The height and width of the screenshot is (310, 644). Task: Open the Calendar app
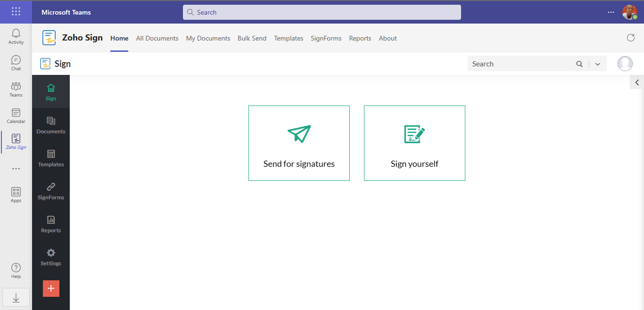coord(16,116)
